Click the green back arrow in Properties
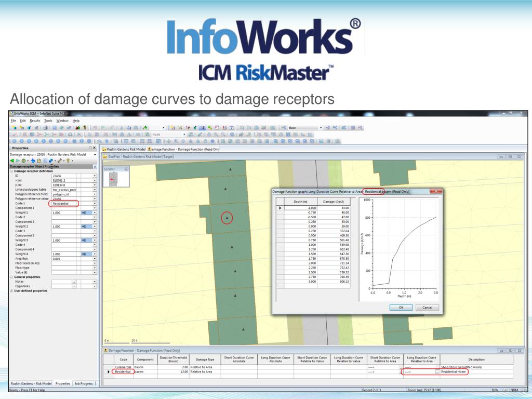 coord(12,161)
